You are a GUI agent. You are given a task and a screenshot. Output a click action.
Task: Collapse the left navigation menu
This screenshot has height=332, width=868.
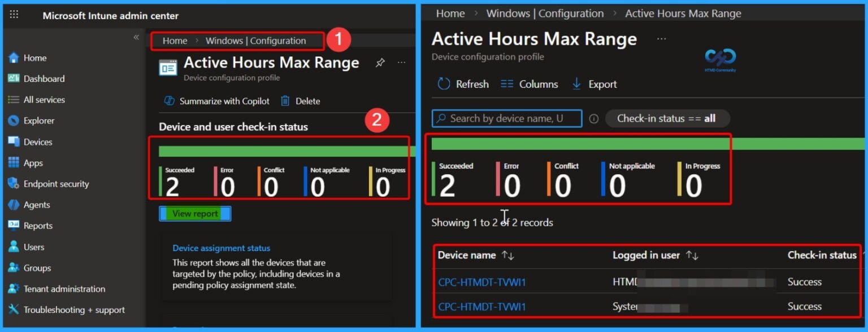click(x=136, y=37)
